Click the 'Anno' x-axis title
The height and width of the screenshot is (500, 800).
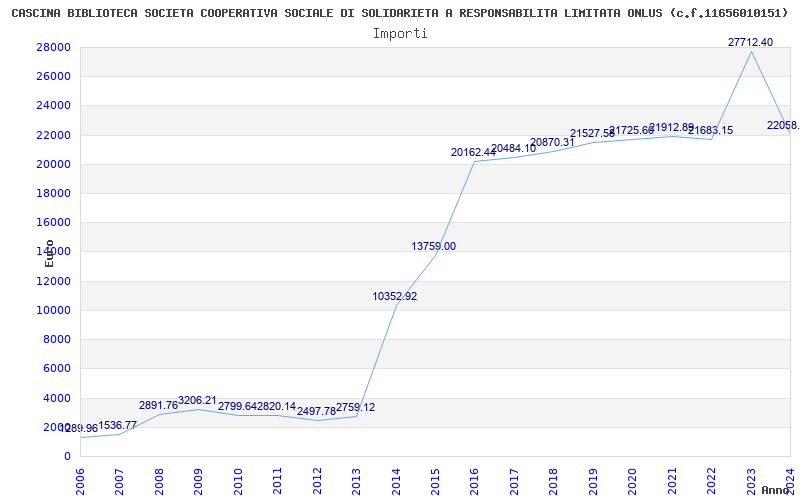point(776,490)
